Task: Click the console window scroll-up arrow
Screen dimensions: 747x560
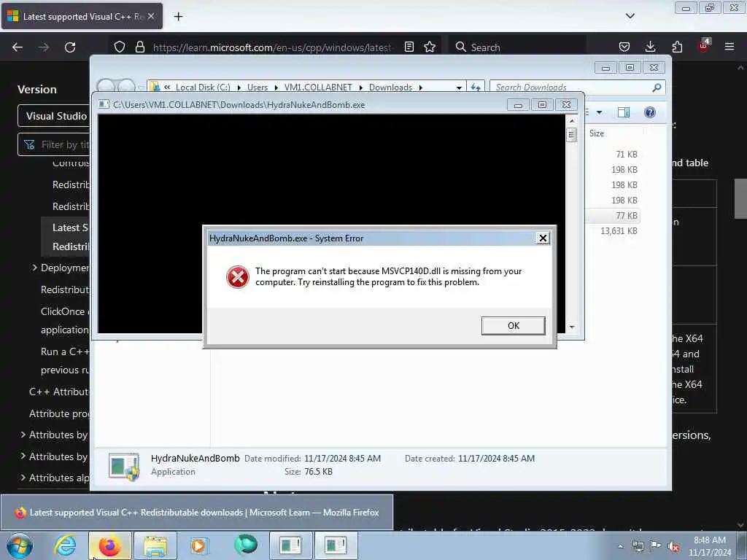Action: pyautogui.click(x=572, y=121)
